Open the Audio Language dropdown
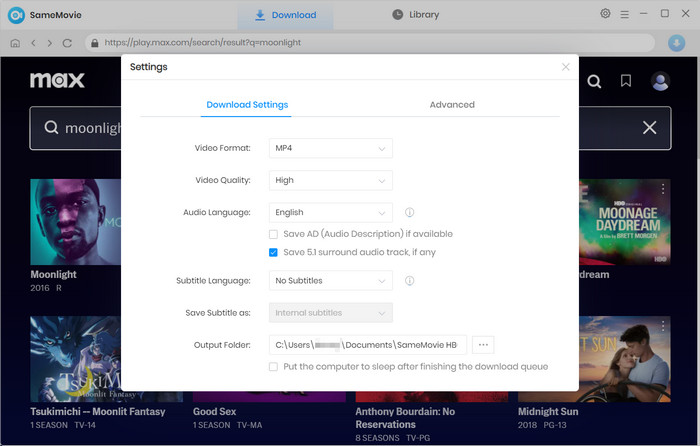This screenshot has width=700, height=446. click(x=331, y=213)
